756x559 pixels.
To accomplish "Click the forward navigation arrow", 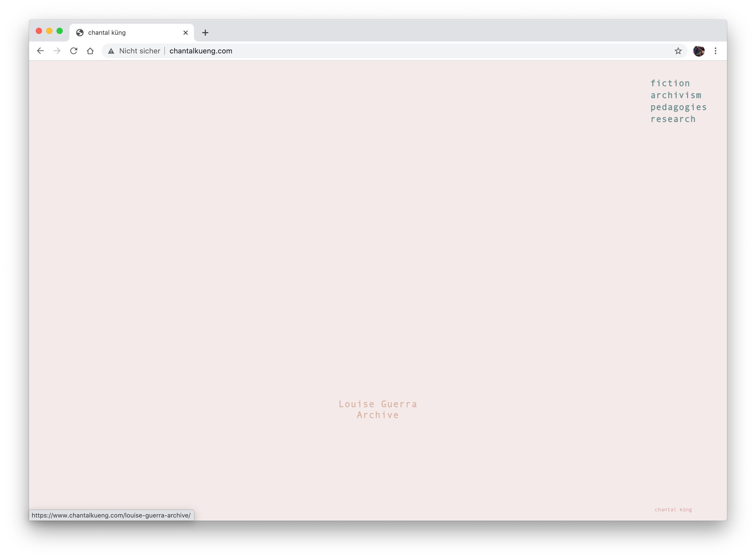I will (x=57, y=51).
